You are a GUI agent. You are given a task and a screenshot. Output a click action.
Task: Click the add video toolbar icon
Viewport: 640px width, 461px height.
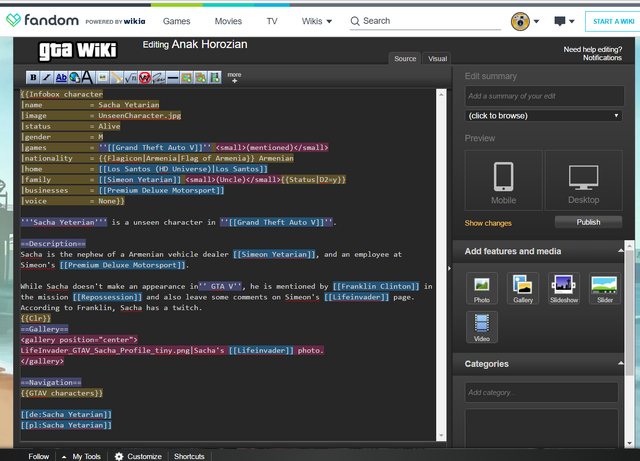coord(215,78)
